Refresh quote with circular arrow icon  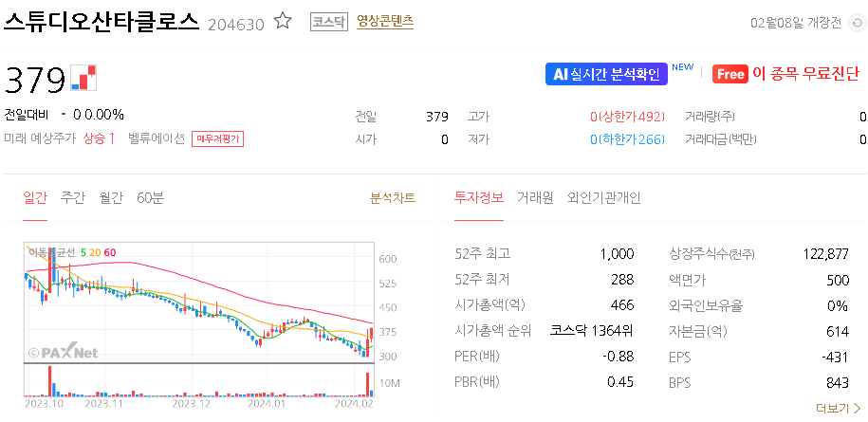[857, 23]
